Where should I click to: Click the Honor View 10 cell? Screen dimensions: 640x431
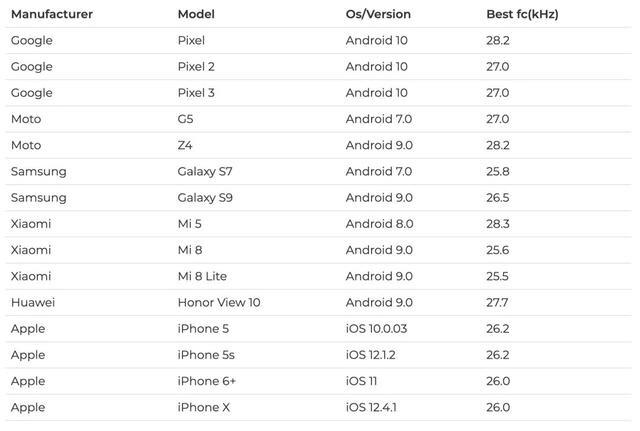click(217, 302)
